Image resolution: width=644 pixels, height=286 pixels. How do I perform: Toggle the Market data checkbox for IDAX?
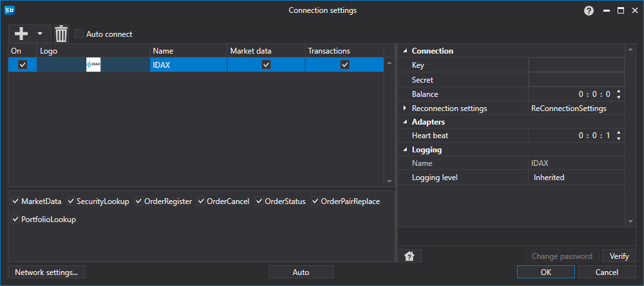click(x=266, y=65)
